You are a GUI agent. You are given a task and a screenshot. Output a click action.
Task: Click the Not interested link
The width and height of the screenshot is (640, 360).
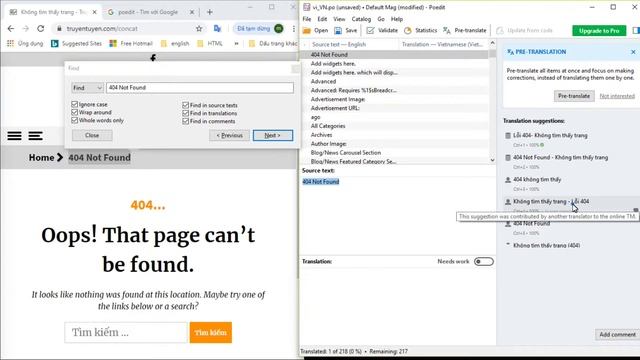tap(617, 96)
